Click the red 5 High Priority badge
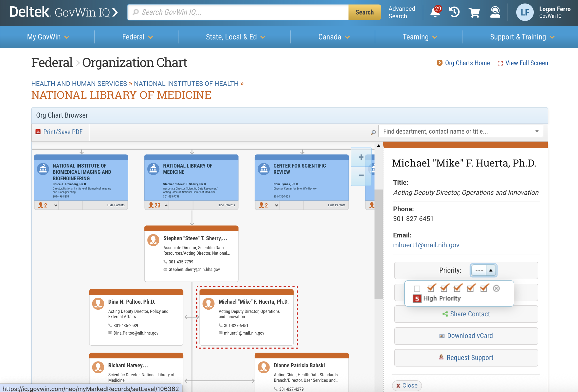578x392 pixels. (417, 299)
